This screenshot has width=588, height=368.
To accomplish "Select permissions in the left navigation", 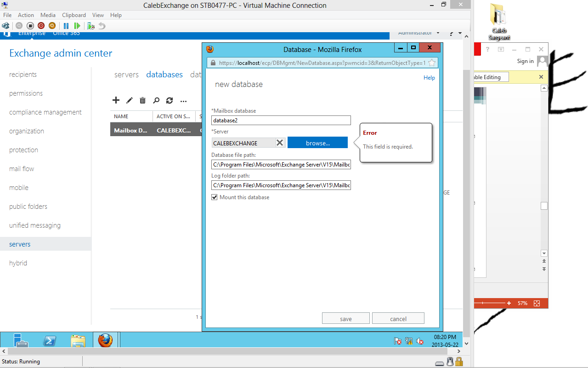I will click(26, 93).
